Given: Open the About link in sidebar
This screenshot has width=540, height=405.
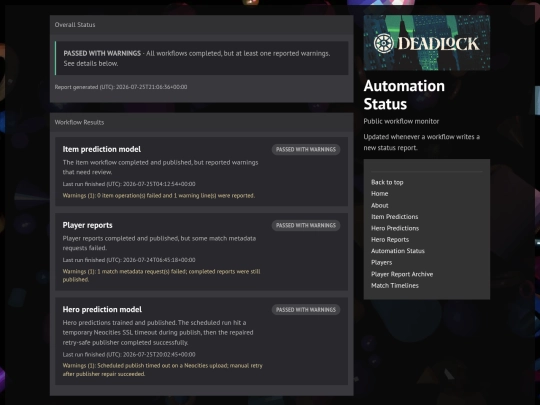Looking at the screenshot, I should [380, 205].
